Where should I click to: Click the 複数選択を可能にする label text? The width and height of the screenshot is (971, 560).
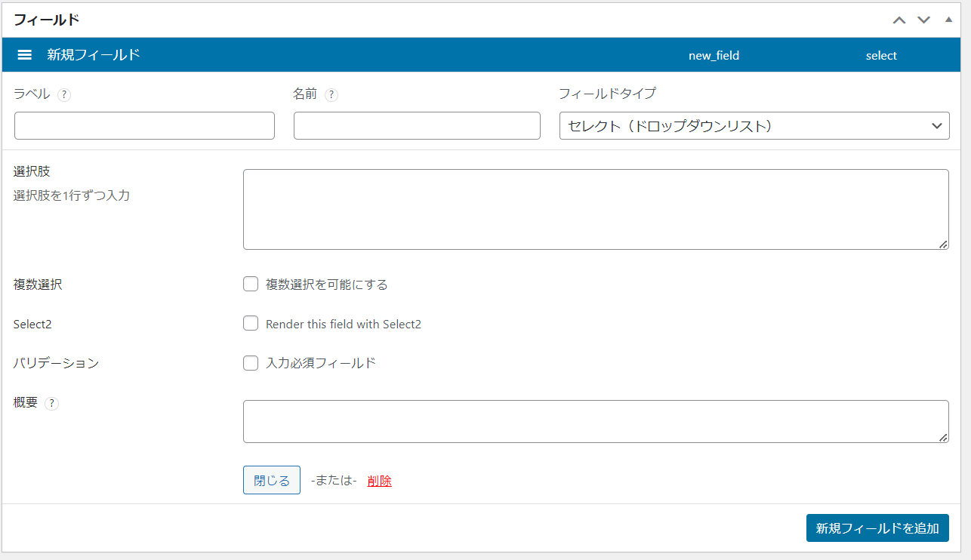click(x=326, y=285)
